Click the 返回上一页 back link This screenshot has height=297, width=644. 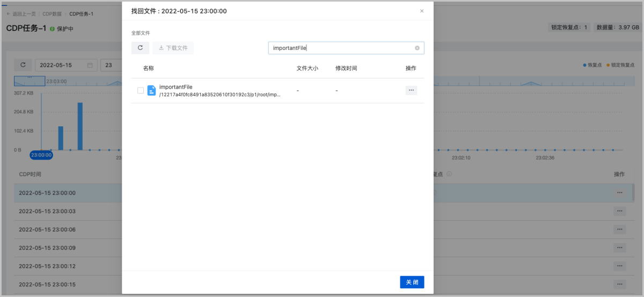pos(21,13)
